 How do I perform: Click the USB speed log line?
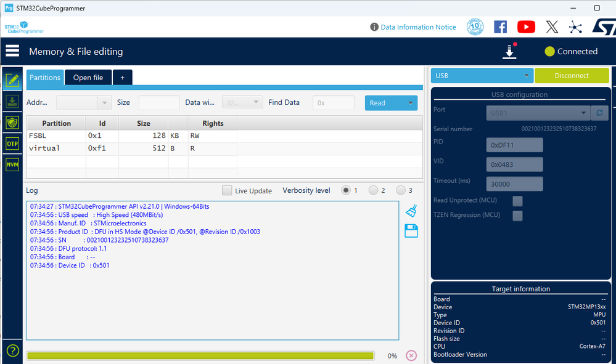[x=96, y=215]
